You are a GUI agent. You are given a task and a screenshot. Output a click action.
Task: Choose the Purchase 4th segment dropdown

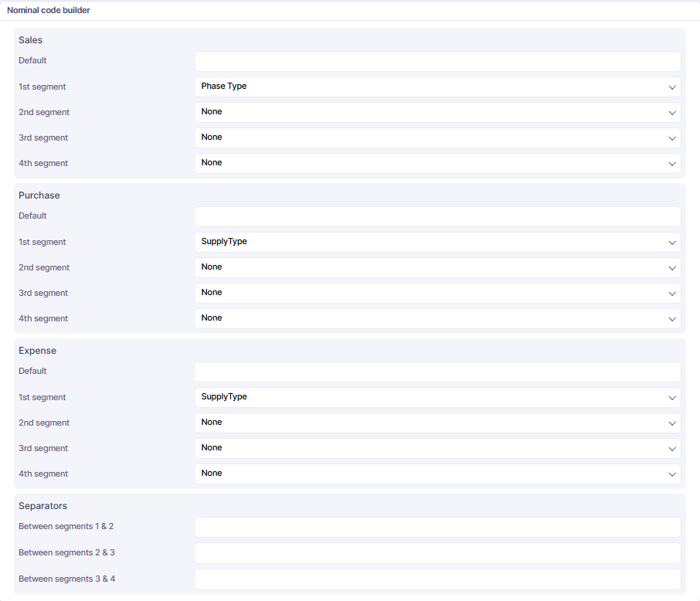[x=437, y=318]
